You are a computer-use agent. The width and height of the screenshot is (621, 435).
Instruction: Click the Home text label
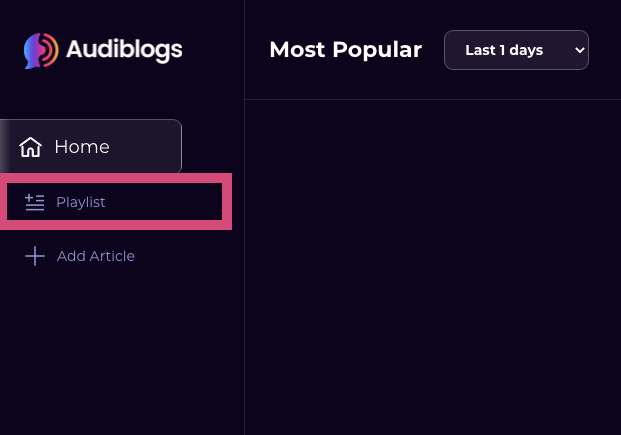point(82,147)
